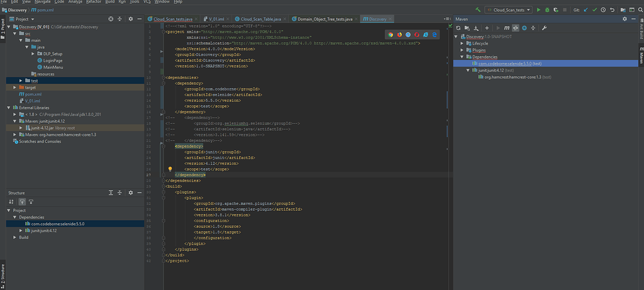Click Execute Maven Goal icon
This screenshot has height=290, width=644.
click(x=507, y=28)
